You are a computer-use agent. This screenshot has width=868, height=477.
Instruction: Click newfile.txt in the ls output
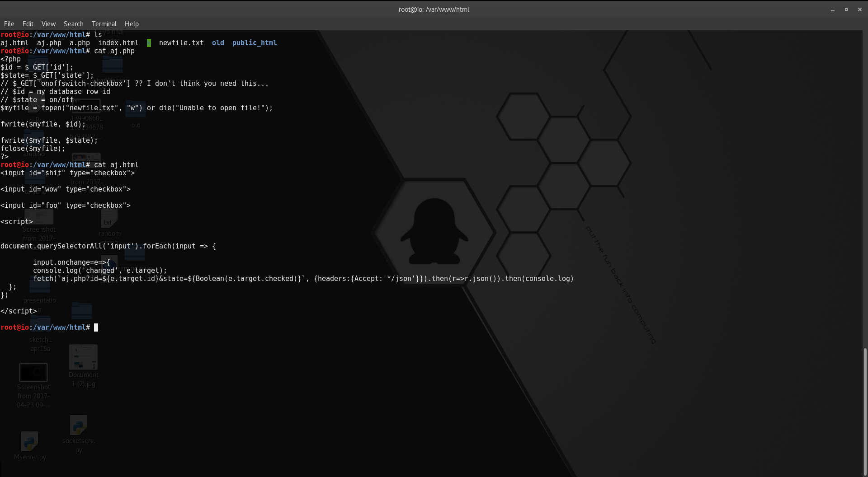point(181,43)
